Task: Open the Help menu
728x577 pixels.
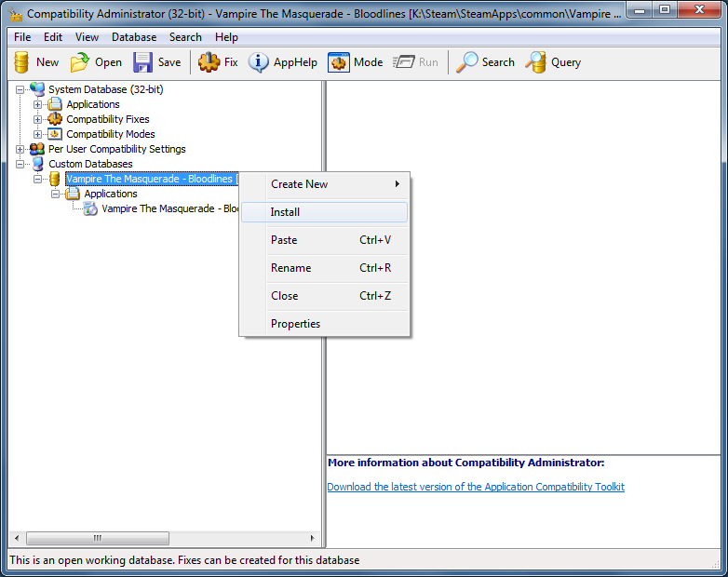Action: click(x=226, y=37)
